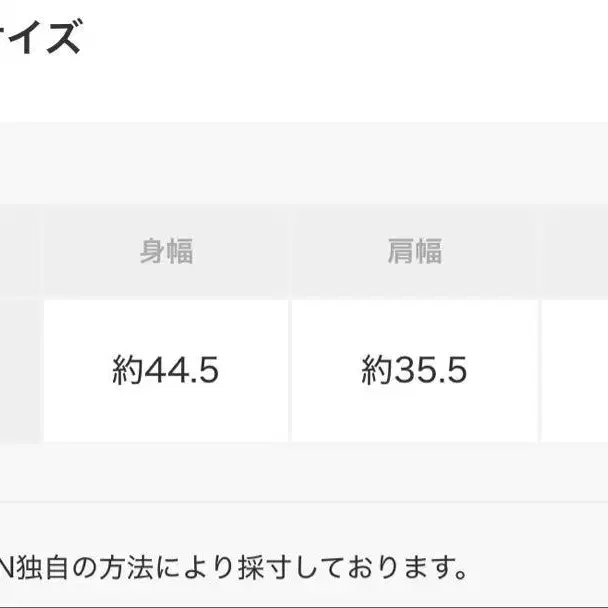The image size is (608, 608).
Task: Click the おります ending of the note
Action: 407,568
